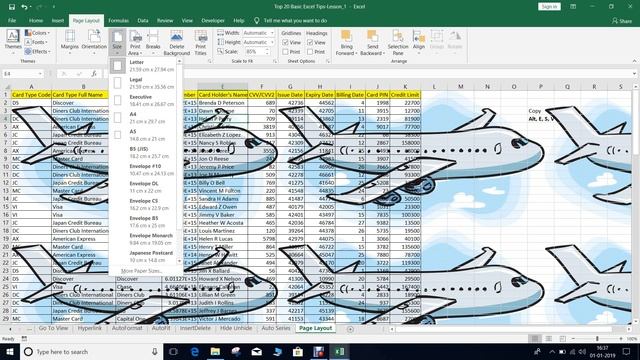Expand the Name Box dropdown
Viewport: 640px width, 360px height.
(x=40, y=74)
